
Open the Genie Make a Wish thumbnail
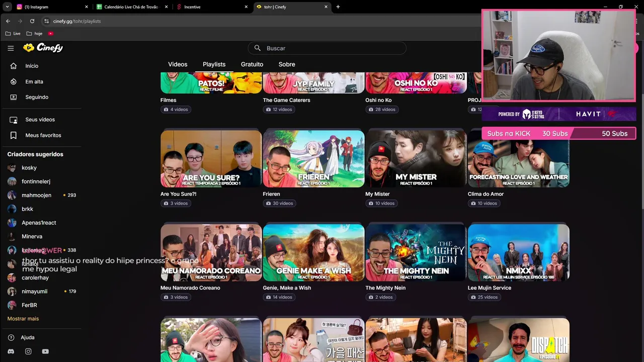pyautogui.click(x=313, y=253)
